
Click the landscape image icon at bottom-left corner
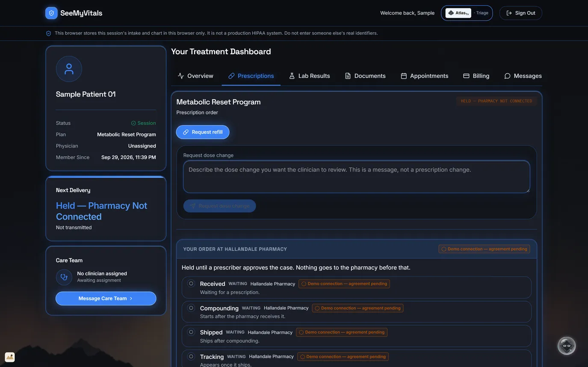click(x=10, y=357)
